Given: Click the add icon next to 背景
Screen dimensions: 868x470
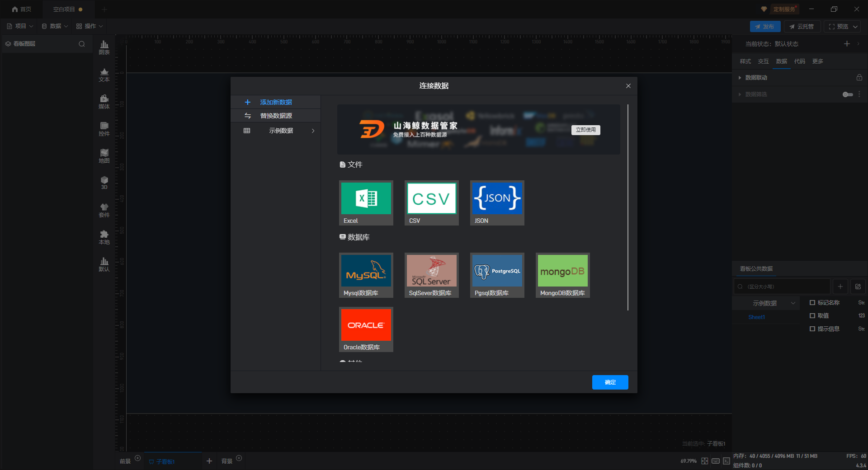Looking at the screenshot, I should tap(239, 458).
